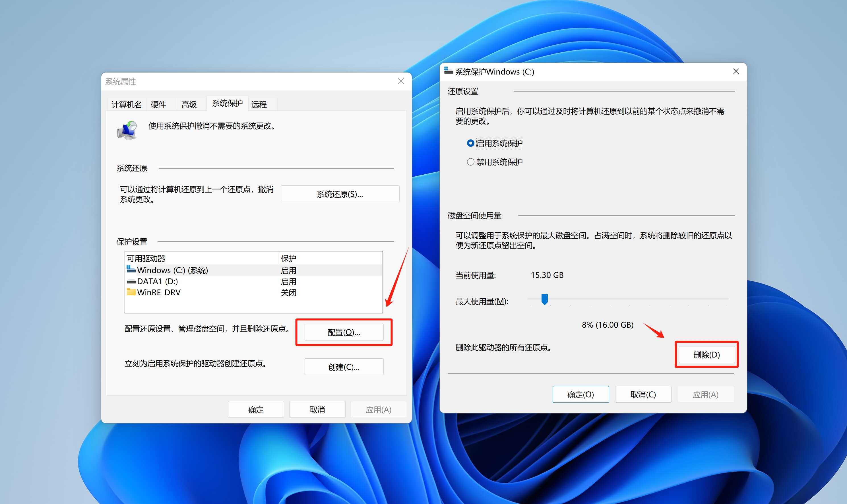847x504 pixels.
Task: Click the 最大使用量 slider thumb
Action: pyautogui.click(x=544, y=299)
